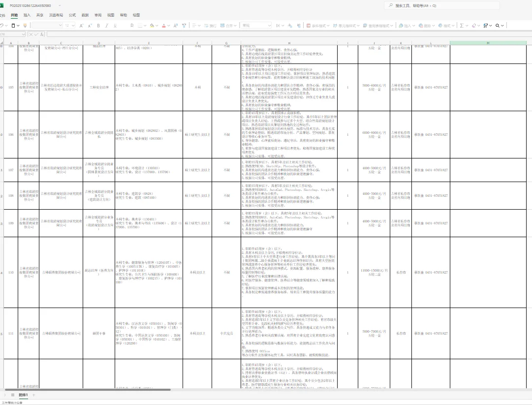Screen dimensions: 532x405
Task: Click the search tools and help box
Action: tap(442, 5)
